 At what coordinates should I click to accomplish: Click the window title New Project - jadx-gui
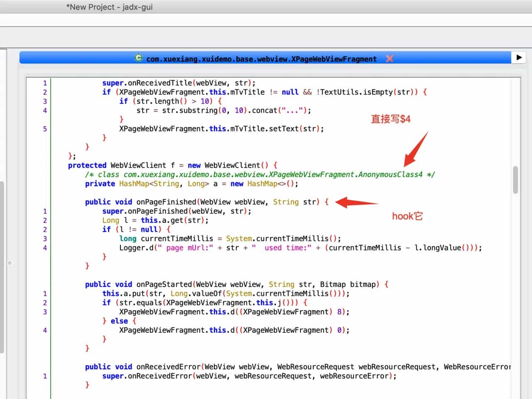109,7
